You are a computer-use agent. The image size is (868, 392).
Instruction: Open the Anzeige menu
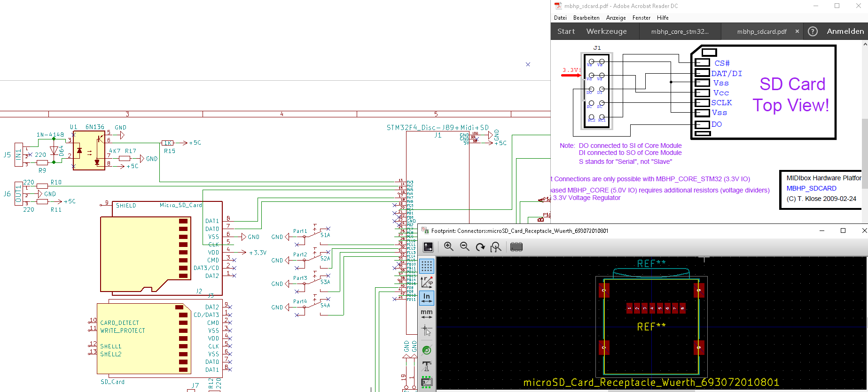(x=616, y=18)
